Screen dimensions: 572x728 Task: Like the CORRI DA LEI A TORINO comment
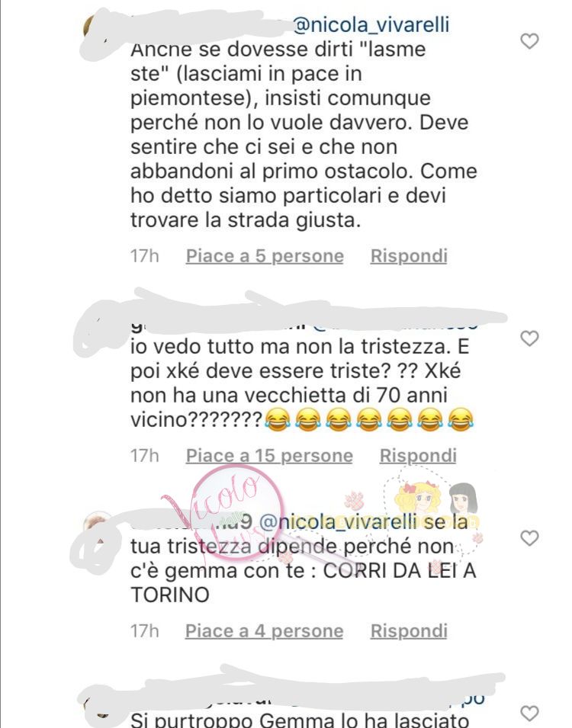[529, 537]
